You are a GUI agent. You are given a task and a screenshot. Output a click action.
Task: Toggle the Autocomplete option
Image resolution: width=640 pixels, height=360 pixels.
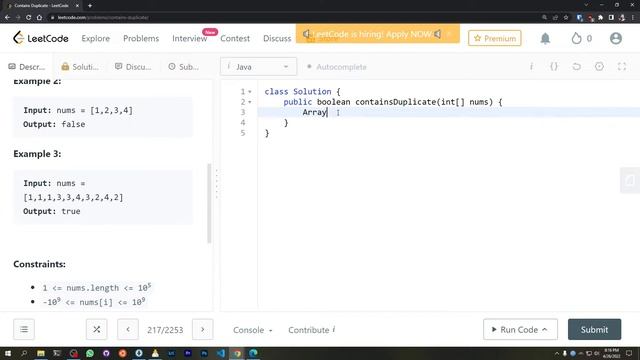coord(337,67)
